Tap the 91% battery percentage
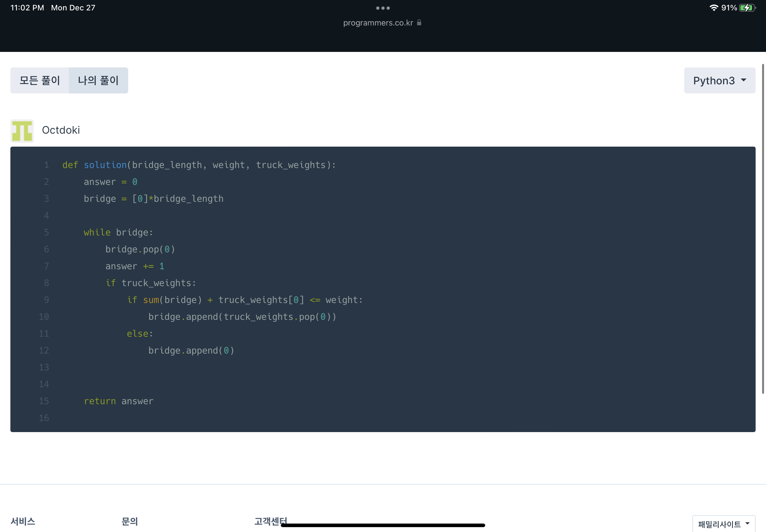Viewport: 766px width, 532px height. pyautogui.click(x=729, y=8)
